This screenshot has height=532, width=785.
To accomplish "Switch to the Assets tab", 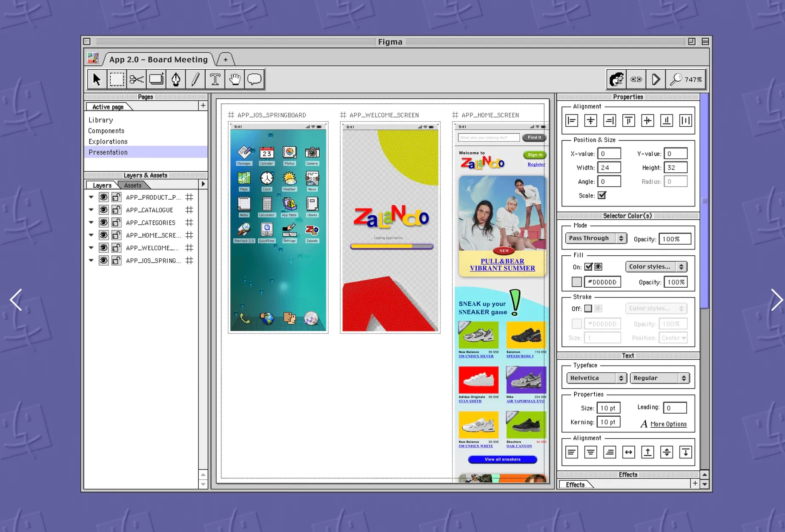I will coord(133,186).
